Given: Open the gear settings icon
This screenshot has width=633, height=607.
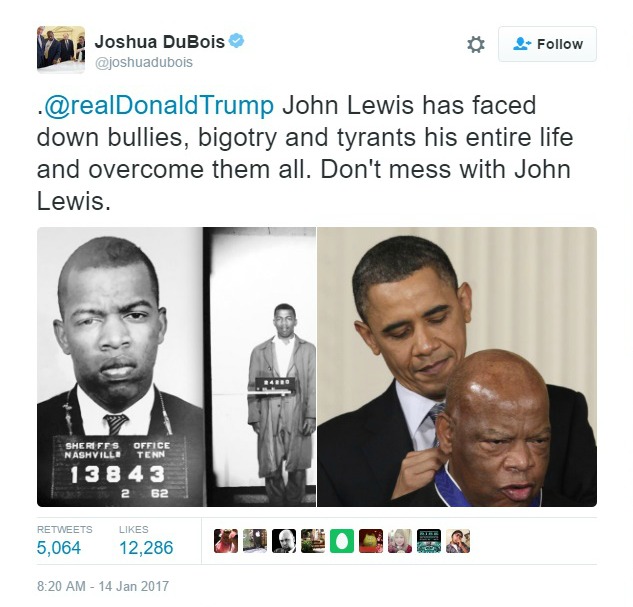Looking at the screenshot, I should 476,44.
